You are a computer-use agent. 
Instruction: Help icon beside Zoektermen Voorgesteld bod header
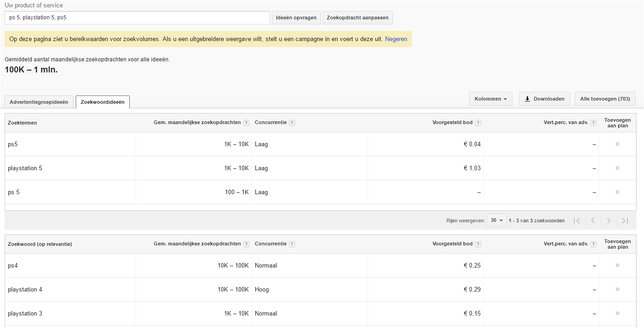tap(478, 123)
